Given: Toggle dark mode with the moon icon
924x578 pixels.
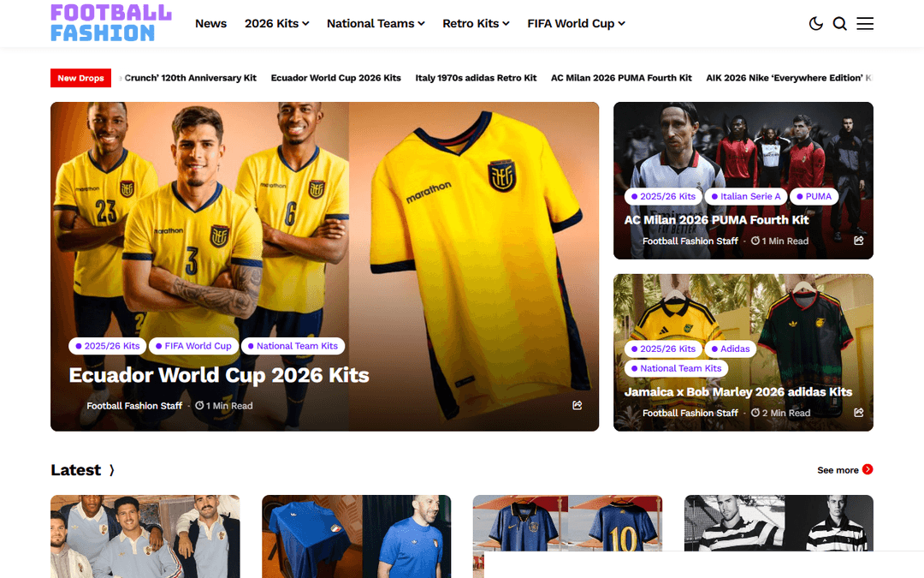Looking at the screenshot, I should [815, 24].
